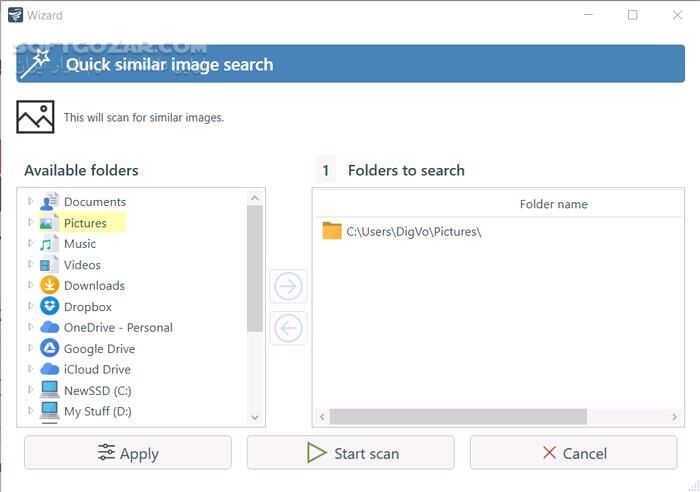Click the horizontal scrollbar thumb in search list
This screenshot has width=700, height=492.
pyautogui.click(x=458, y=417)
